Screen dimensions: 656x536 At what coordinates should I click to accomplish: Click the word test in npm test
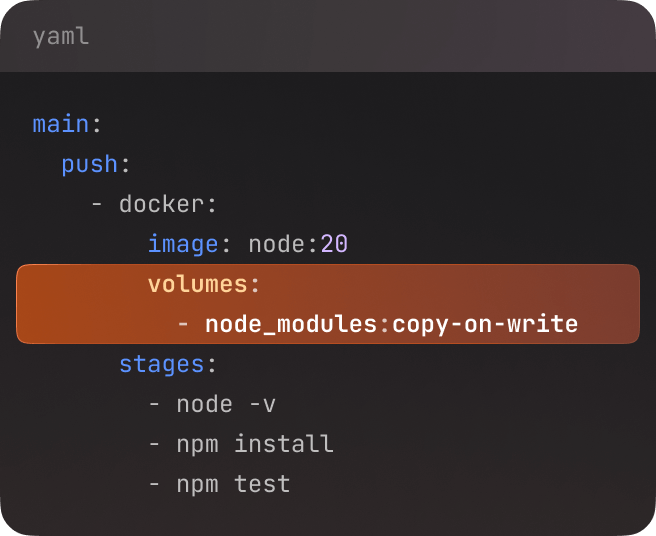[x=262, y=484]
